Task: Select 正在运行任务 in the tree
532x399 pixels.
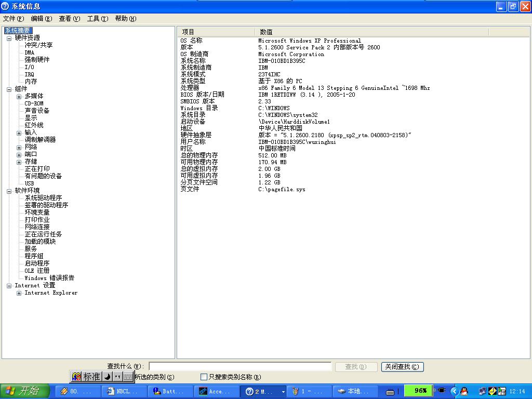Action: (43, 234)
